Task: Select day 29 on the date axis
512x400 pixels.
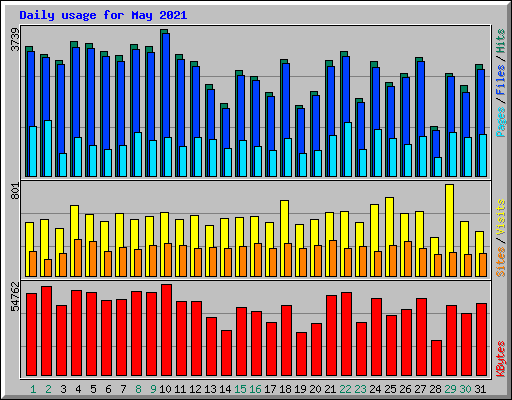Action: click(450, 389)
